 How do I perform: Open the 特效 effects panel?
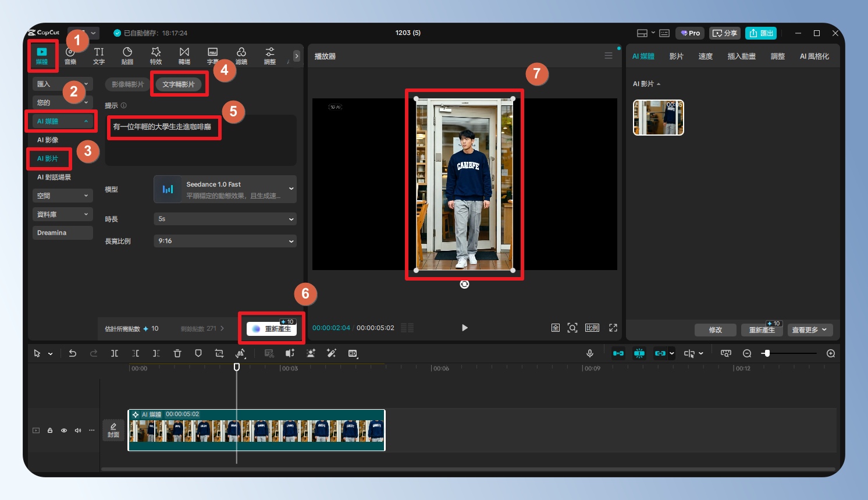(156, 55)
